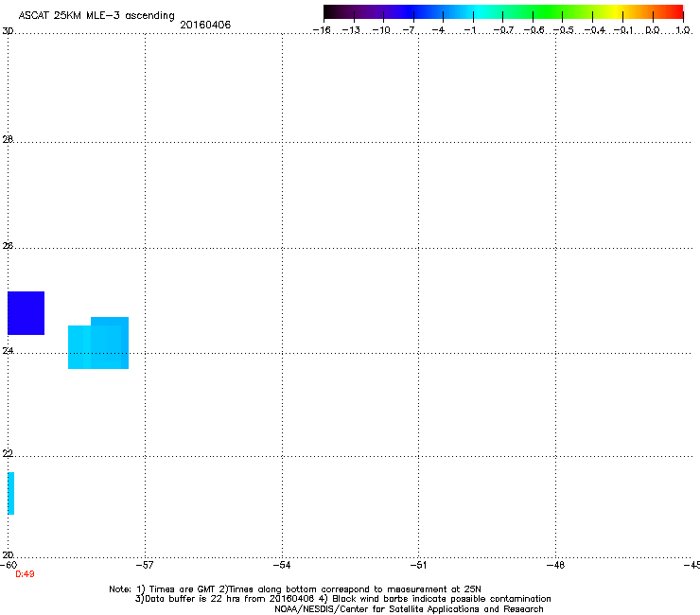Click the "-4" color bar label
700x615 pixels.
tap(438, 30)
